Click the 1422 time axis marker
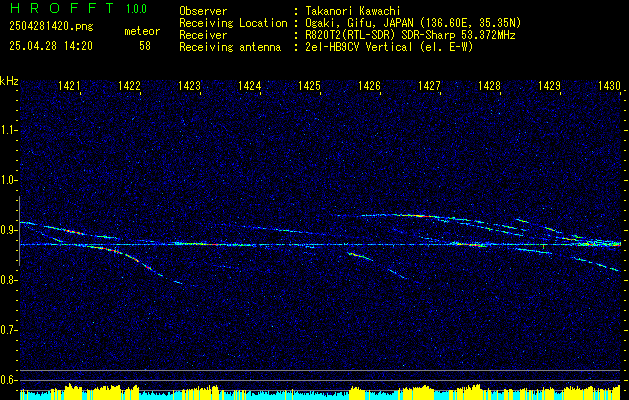This screenshot has width=629, height=400. tap(130, 86)
